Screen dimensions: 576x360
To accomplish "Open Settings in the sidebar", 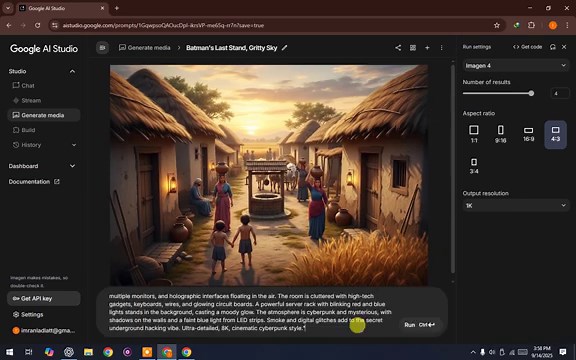I will coord(28,314).
